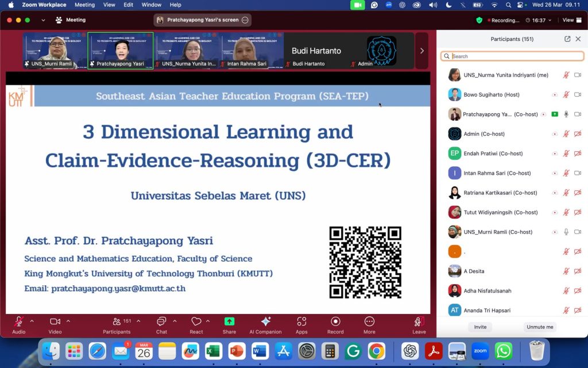The image size is (588, 368).
Task: Open ChatGPT app from the Dock
Action: pos(410,351)
